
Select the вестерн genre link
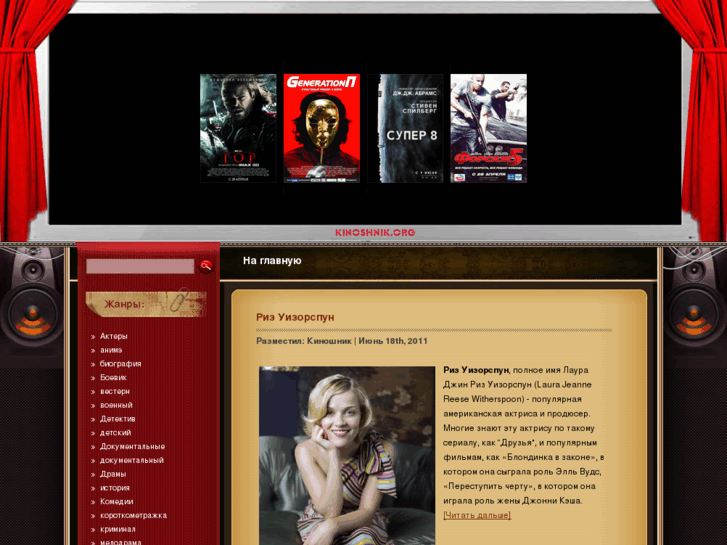[x=115, y=391]
